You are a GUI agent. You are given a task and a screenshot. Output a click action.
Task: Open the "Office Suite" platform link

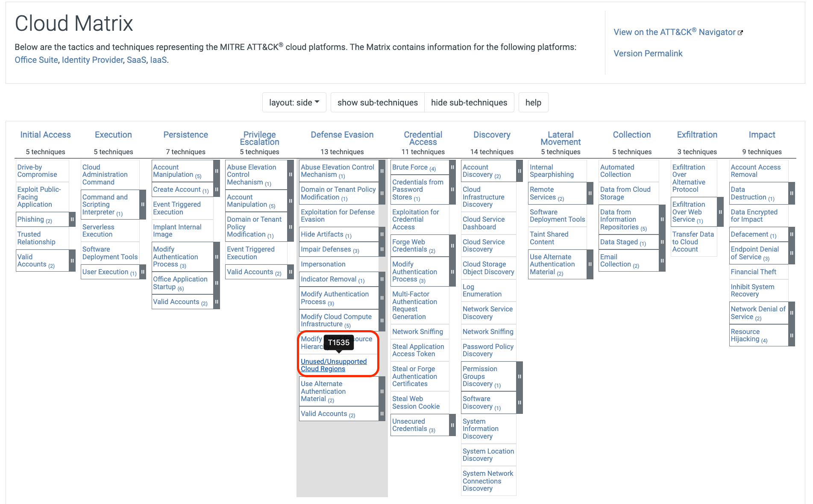click(x=36, y=60)
